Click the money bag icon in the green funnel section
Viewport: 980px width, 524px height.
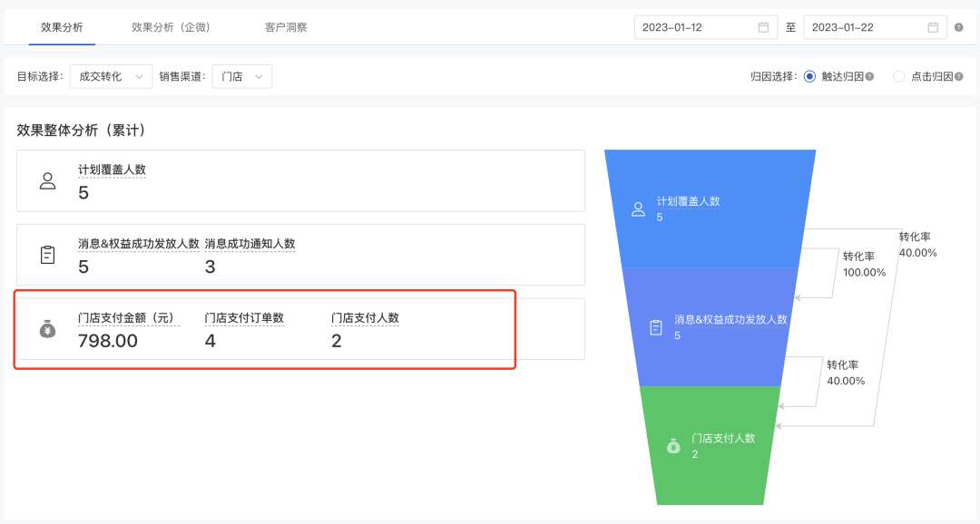[672, 445]
